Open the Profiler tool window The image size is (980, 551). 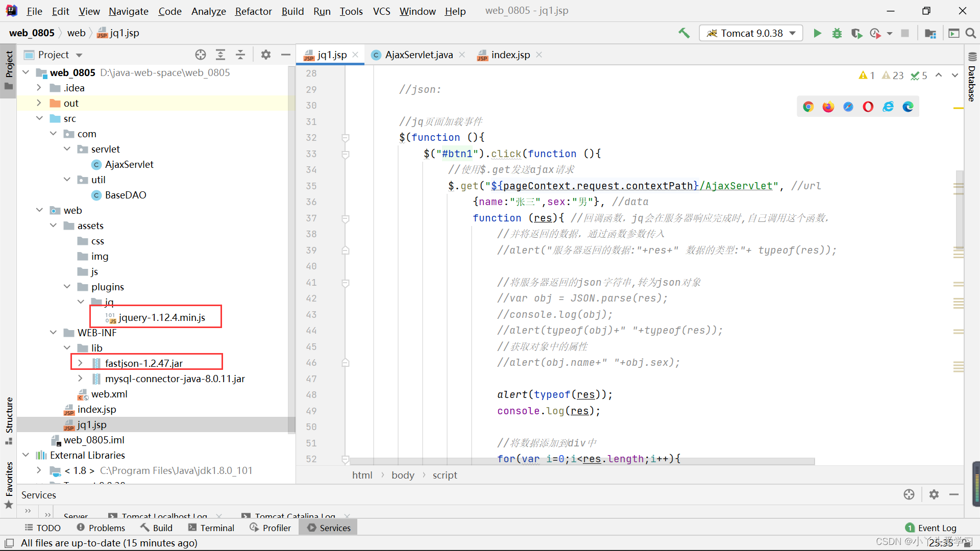tap(270, 528)
